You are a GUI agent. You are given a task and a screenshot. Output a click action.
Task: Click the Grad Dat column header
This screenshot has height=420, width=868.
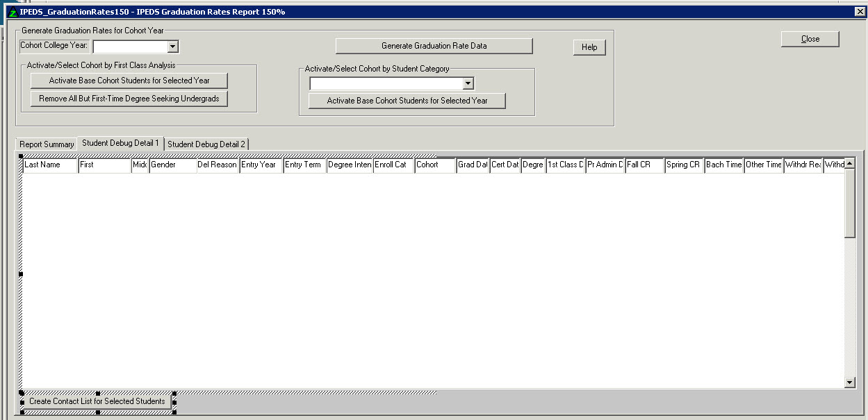point(473,165)
